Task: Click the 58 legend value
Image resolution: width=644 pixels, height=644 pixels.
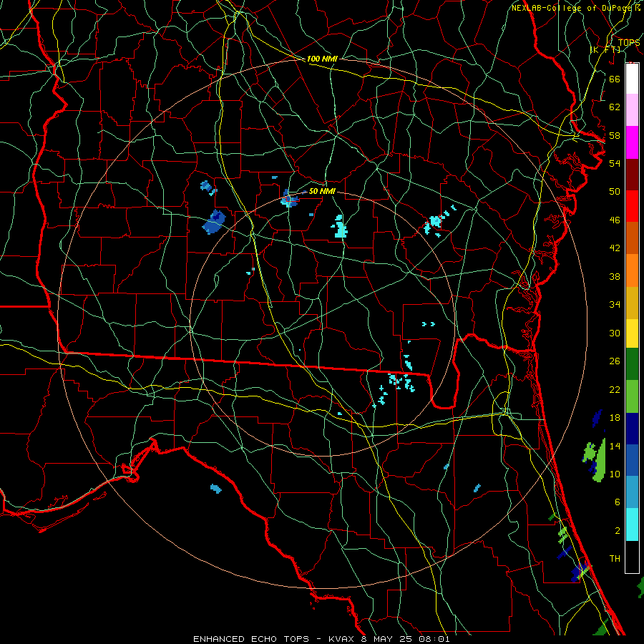Action: (615, 135)
